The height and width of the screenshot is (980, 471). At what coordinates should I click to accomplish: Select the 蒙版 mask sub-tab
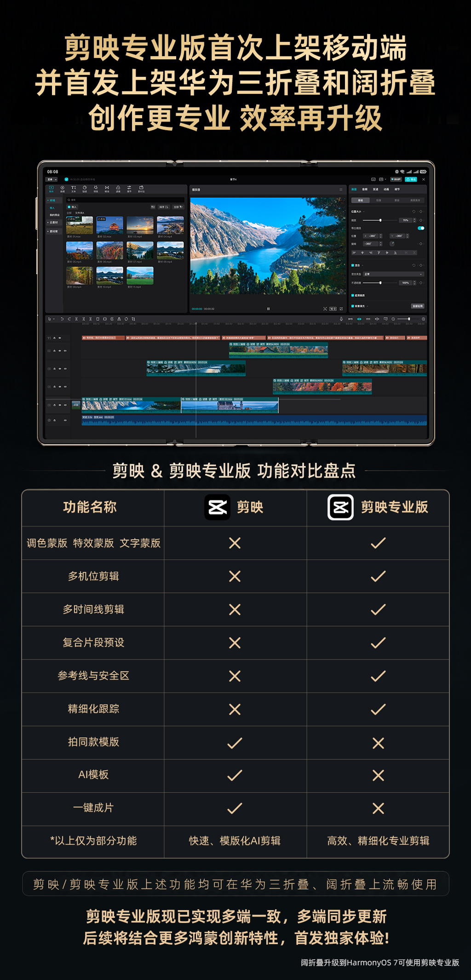pos(397,201)
